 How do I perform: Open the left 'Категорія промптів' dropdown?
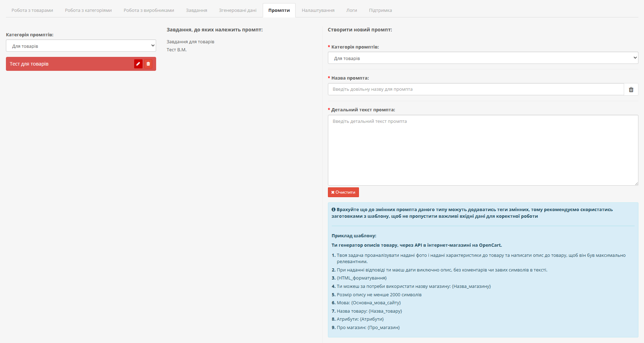click(x=81, y=46)
